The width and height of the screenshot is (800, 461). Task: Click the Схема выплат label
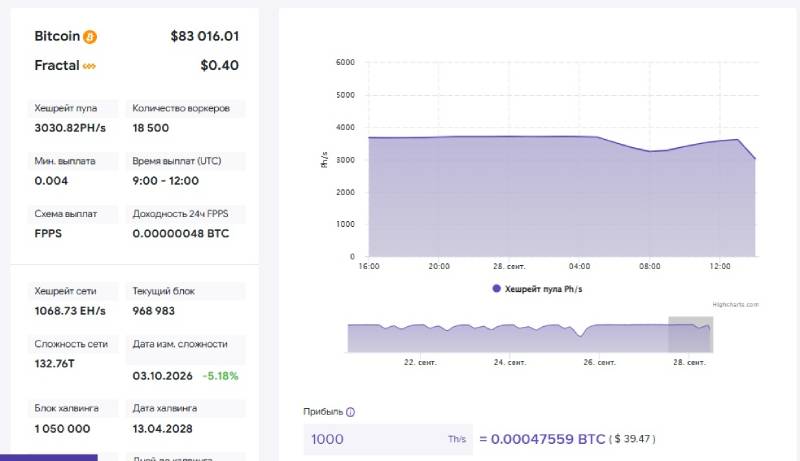[65, 214]
